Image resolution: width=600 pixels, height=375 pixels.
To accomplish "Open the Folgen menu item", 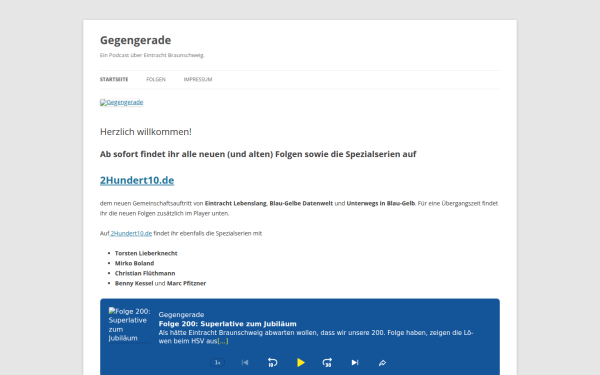I will tap(156, 79).
